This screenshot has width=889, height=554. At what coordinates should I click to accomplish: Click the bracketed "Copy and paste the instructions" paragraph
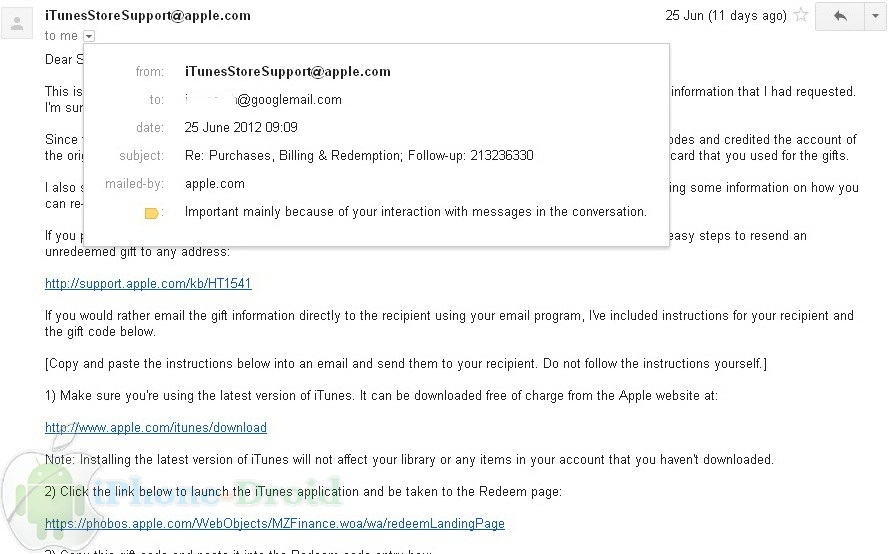pyautogui.click(x=406, y=364)
